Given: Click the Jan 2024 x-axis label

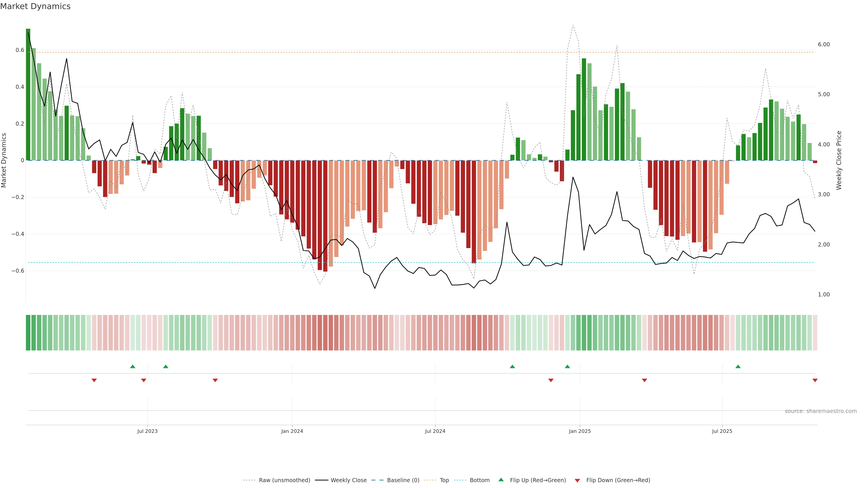Looking at the screenshot, I should point(292,431).
